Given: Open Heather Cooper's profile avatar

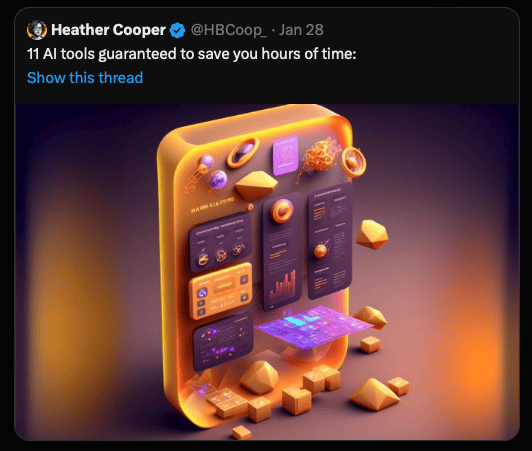Looking at the screenshot, I should click(x=37, y=30).
